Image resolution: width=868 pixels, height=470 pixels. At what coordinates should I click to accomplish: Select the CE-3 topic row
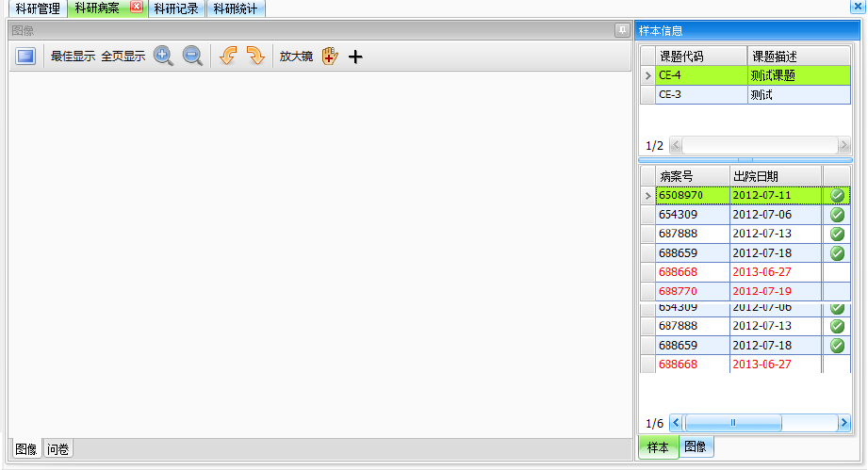point(702,95)
